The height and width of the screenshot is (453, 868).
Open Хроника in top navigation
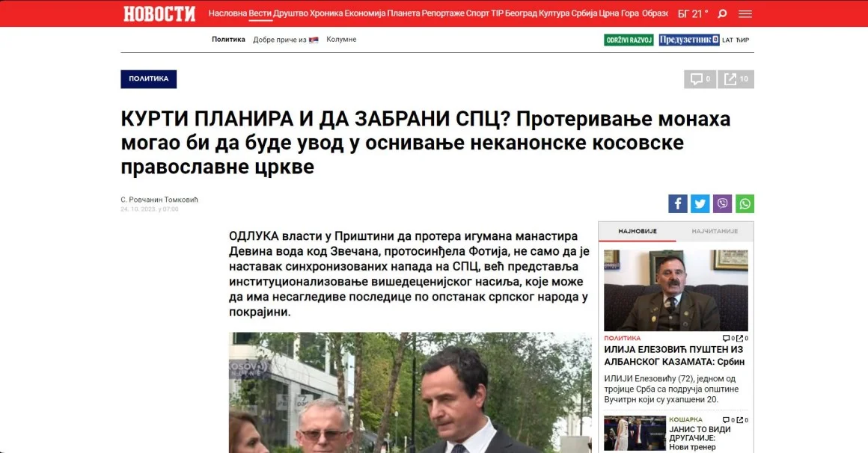(326, 13)
